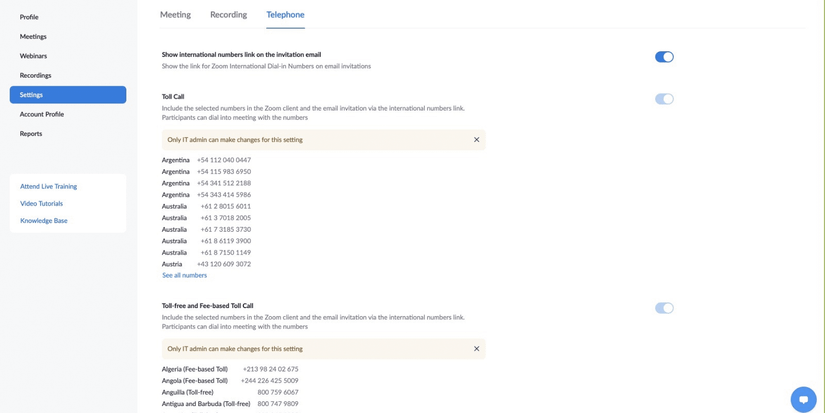825x413 pixels.
Task: Dismiss the Toll Call IT admin notice
Action: click(x=477, y=140)
